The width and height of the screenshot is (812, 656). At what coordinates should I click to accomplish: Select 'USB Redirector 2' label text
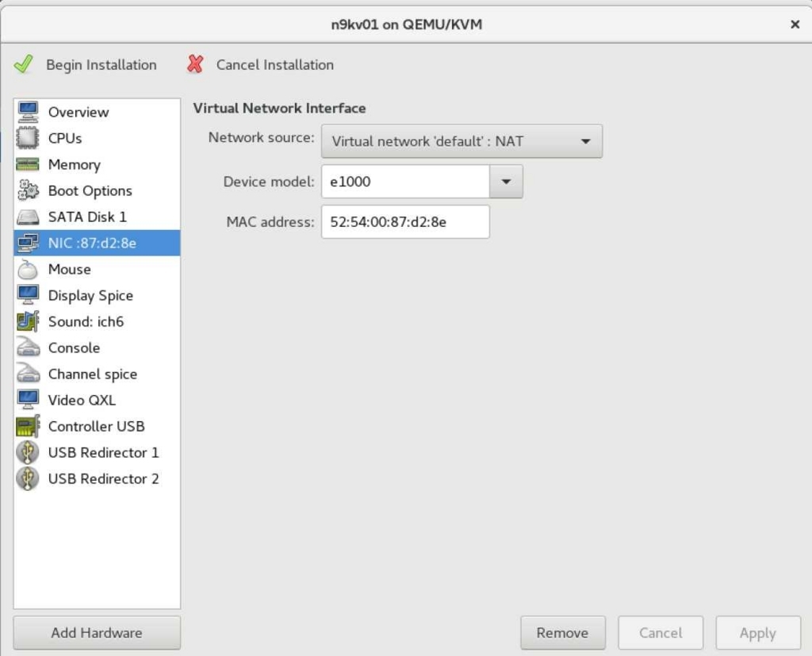(x=104, y=479)
